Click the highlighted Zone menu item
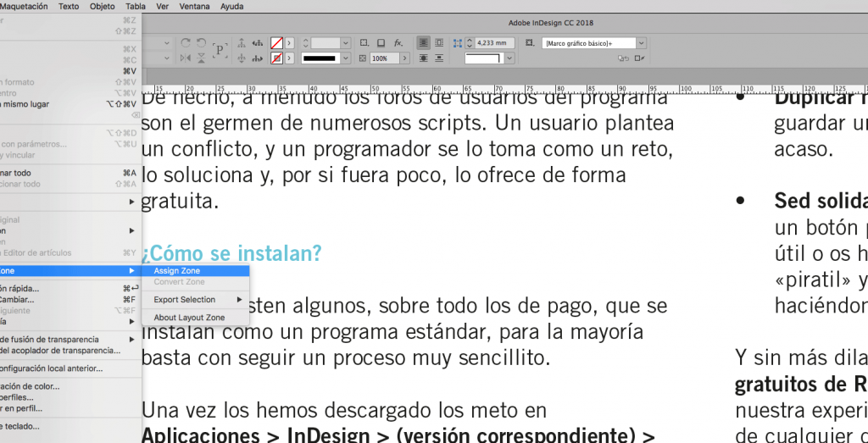The width and height of the screenshot is (868, 443). pyautogui.click(x=71, y=270)
